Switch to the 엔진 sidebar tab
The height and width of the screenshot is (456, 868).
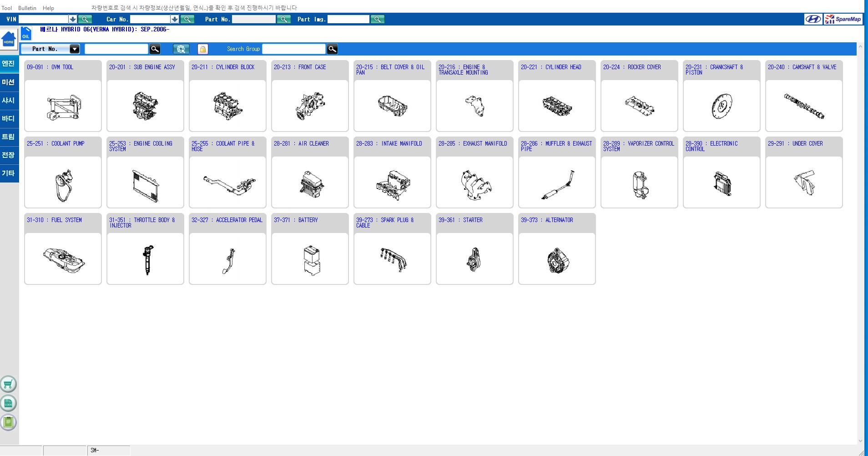pos(9,64)
